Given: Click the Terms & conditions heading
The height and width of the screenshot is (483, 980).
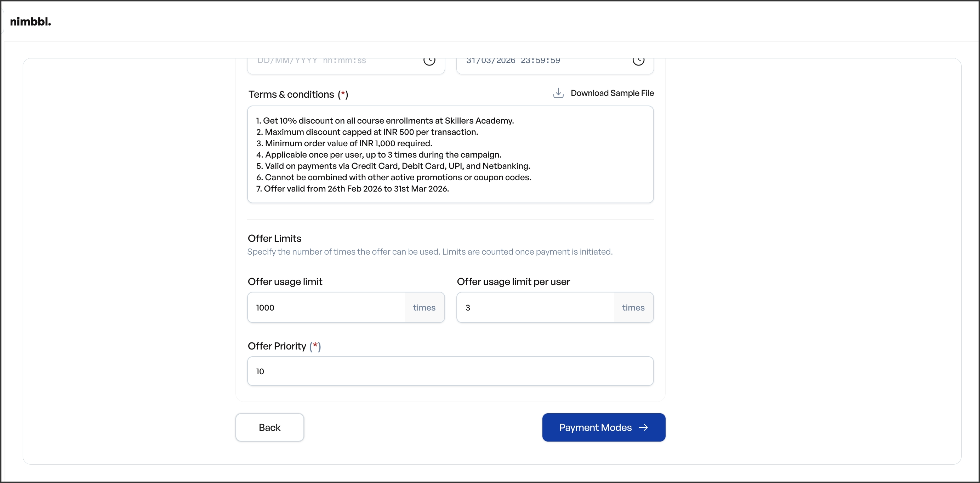Looking at the screenshot, I should coord(291,95).
